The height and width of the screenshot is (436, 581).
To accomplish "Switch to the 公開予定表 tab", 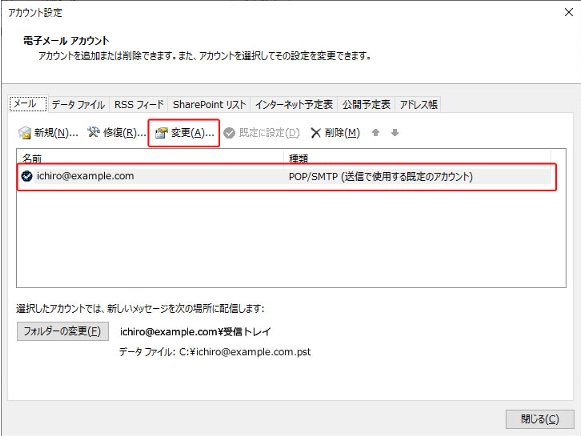I will 366,104.
